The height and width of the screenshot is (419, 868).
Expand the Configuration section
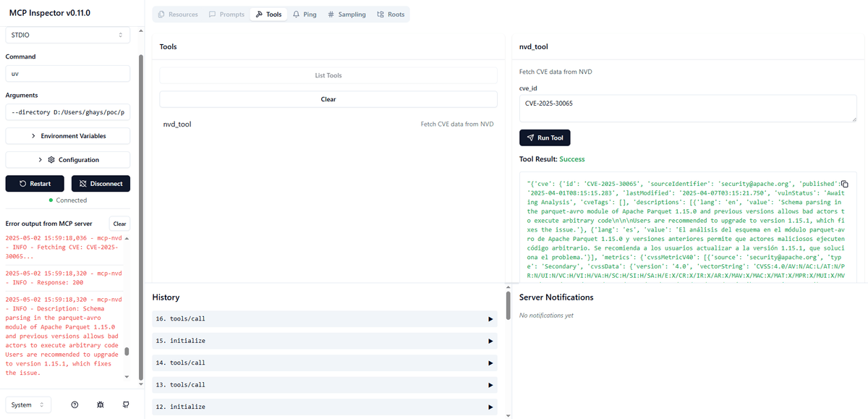coord(68,160)
